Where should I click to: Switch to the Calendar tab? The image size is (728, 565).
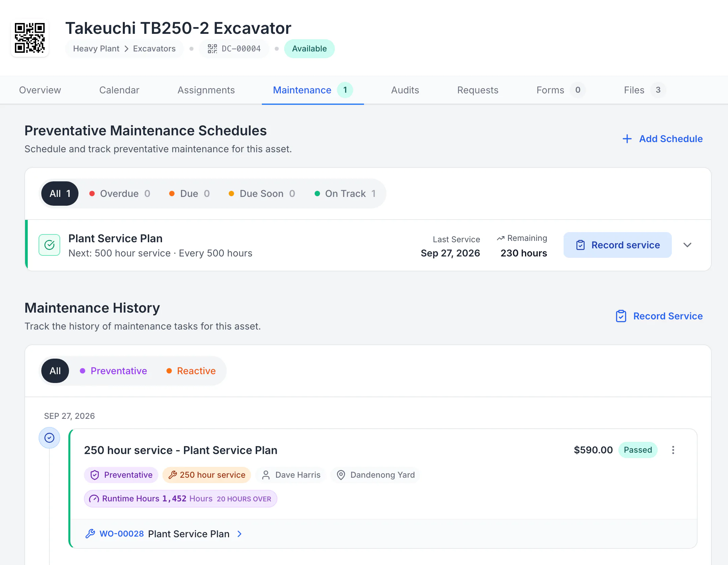pos(119,90)
